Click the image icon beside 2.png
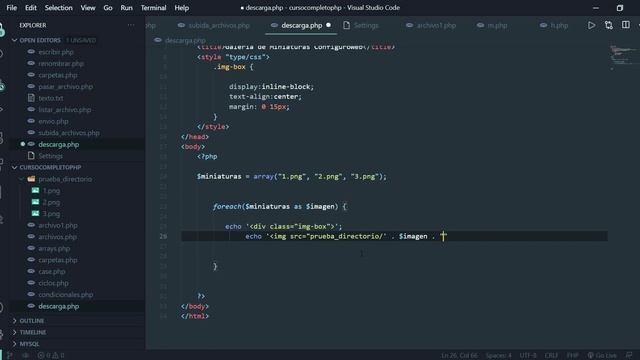This screenshot has height=360, width=640. [36, 202]
